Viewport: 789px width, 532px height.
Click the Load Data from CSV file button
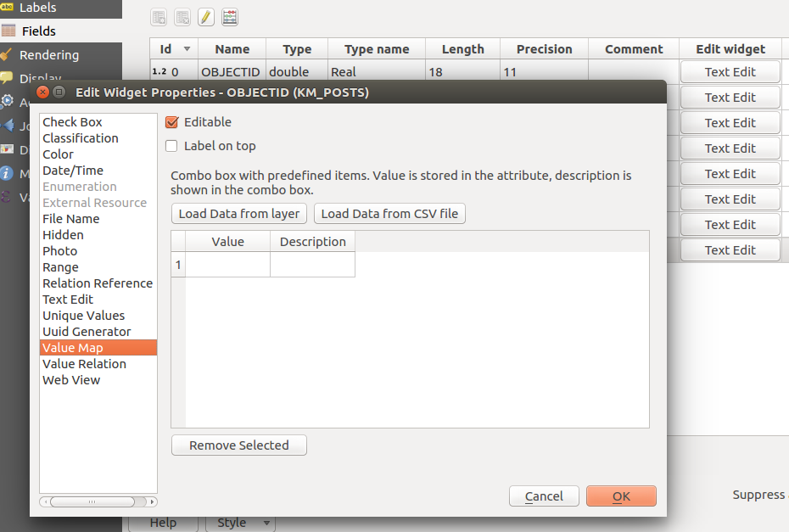tap(389, 214)
